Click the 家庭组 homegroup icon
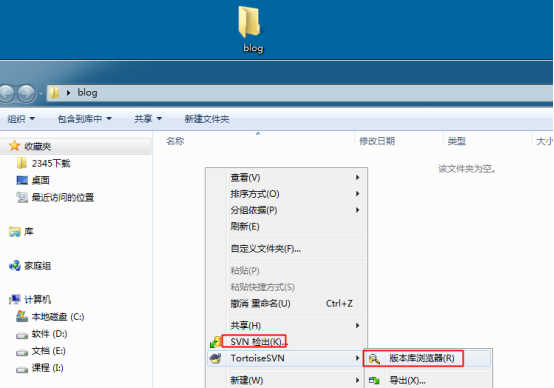The image size is (554, 388). click(14, 265)
